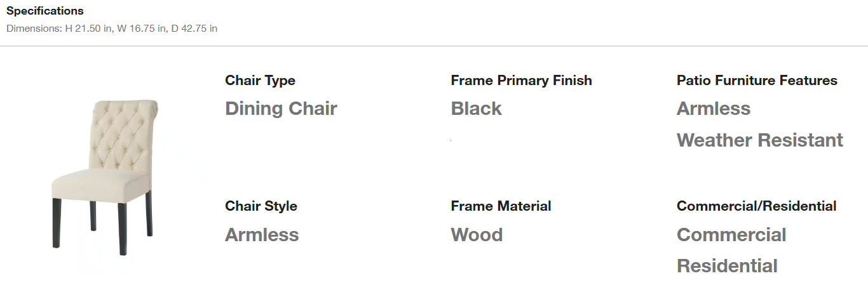Viewport: 868px width, 304px height.
Task: Click the Frame Primary Finish label
Action: click(521, 81)
